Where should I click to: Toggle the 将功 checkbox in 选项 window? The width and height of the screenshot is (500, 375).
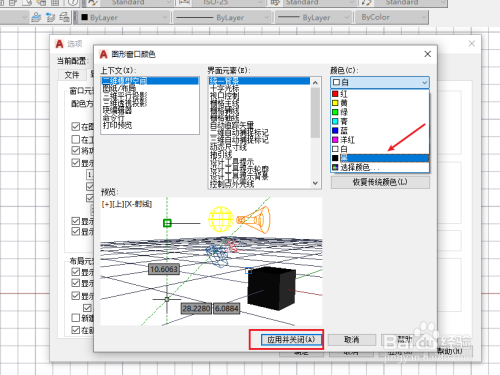tap(76, 151)
